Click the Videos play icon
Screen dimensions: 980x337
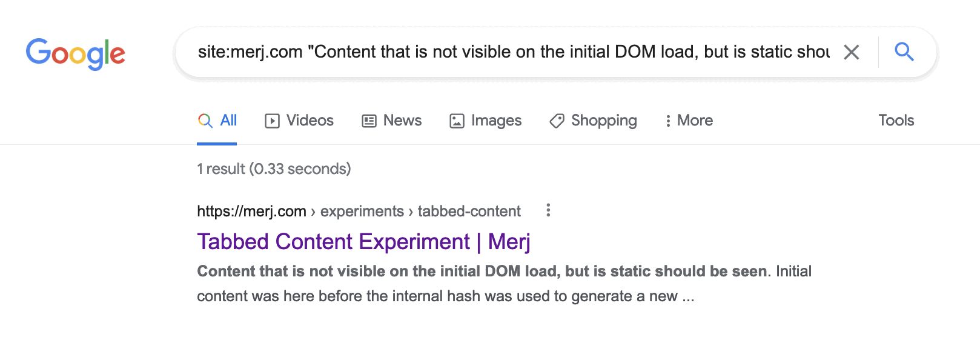272,121
